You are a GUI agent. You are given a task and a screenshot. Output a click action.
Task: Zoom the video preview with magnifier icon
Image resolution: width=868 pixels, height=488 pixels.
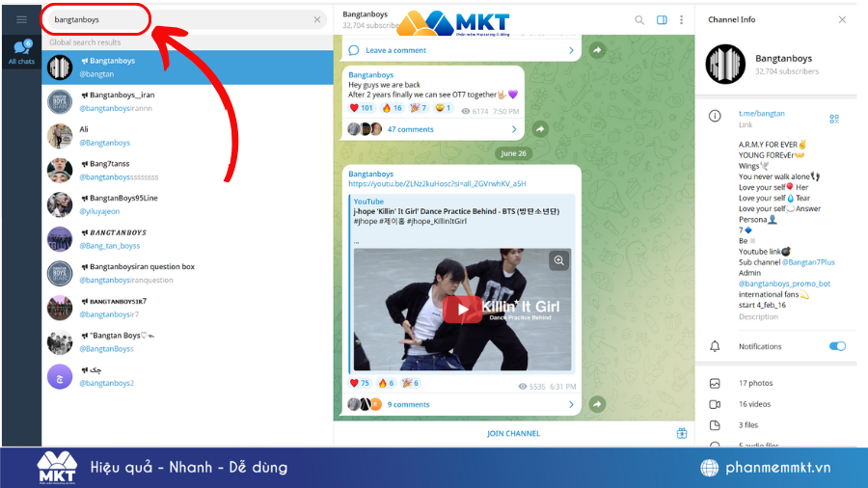559,260
